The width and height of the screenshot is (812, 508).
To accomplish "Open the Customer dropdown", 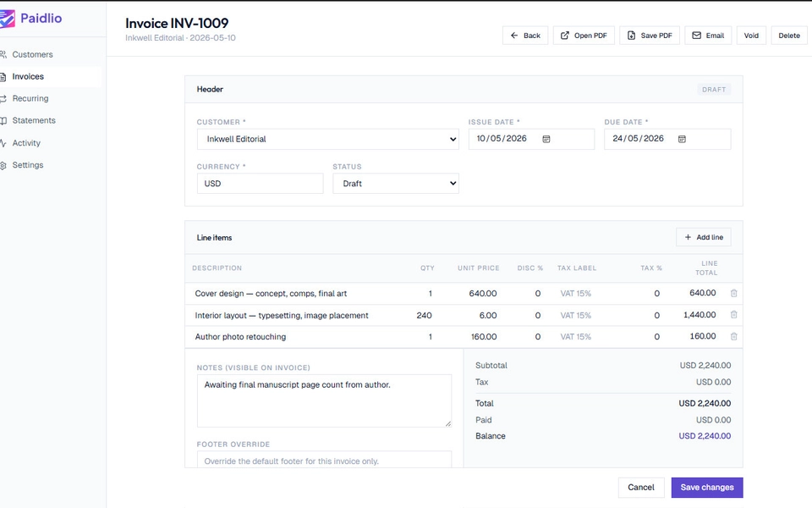I will 328,139.
